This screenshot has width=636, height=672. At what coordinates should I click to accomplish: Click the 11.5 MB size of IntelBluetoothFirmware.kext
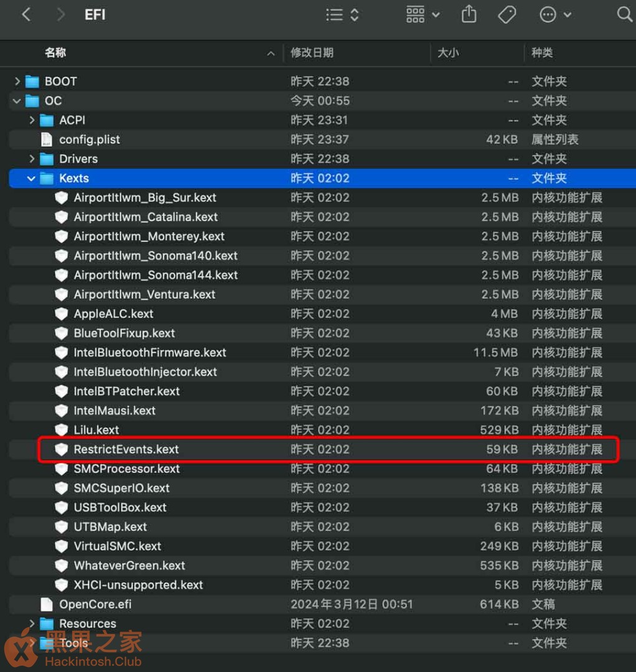pyautogui.click(x=496, y=352)
